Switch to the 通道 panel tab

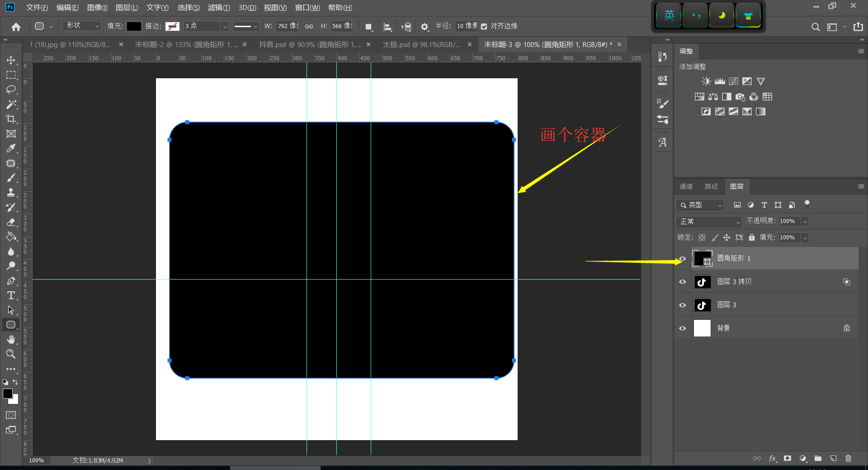686,186
